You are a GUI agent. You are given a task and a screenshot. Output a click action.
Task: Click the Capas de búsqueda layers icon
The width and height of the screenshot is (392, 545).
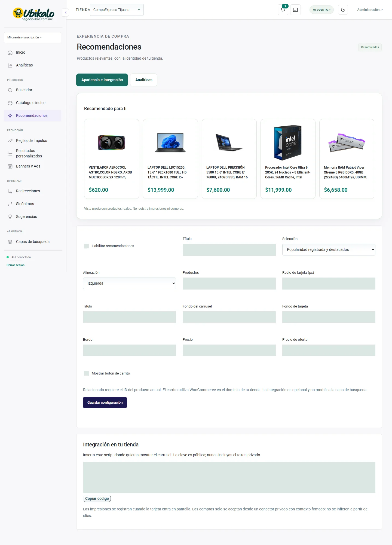click(10, 242)
